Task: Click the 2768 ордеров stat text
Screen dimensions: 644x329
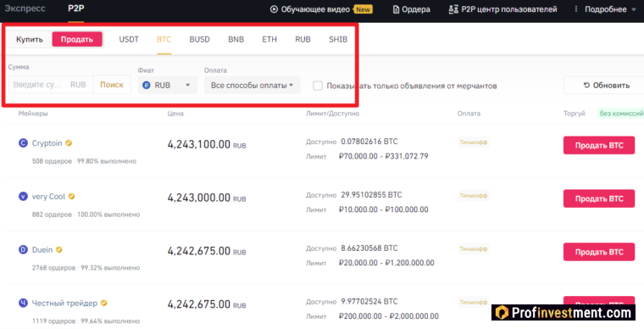Action: coord(53,268)
